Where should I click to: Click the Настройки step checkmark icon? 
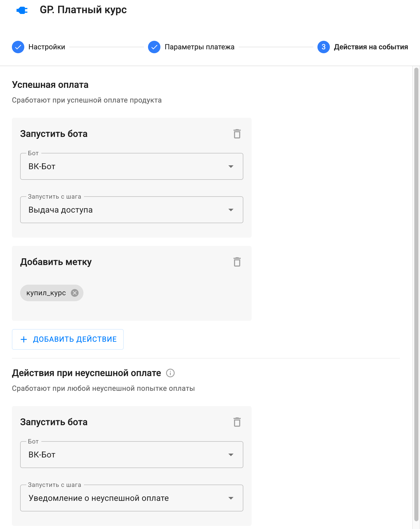point(18,47)
